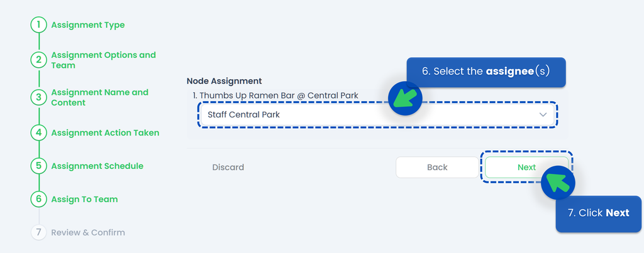Viewport: 644px width, 253px height.
Task: Click the step 5 numbered circle
Action: point(38,166)
